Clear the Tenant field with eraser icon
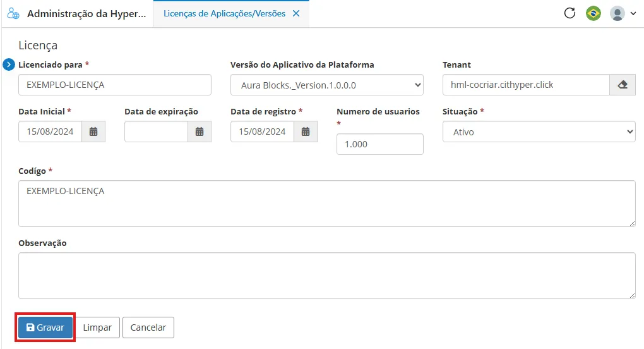This screenshot has width=644, height=349. point(623,85)
